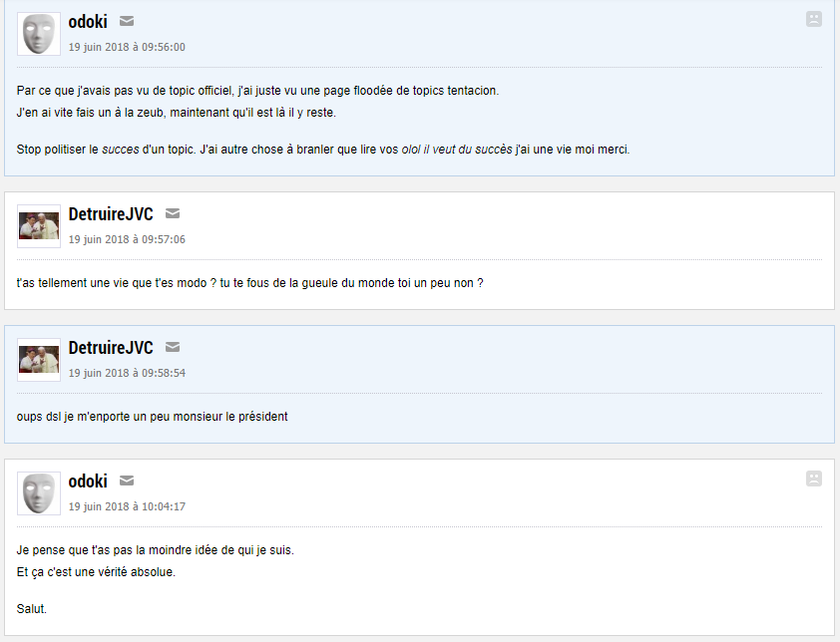Click the envelope icon in odoki's 10:04:17 post
This screenshot has width=840, height=642.
[127, 481]
